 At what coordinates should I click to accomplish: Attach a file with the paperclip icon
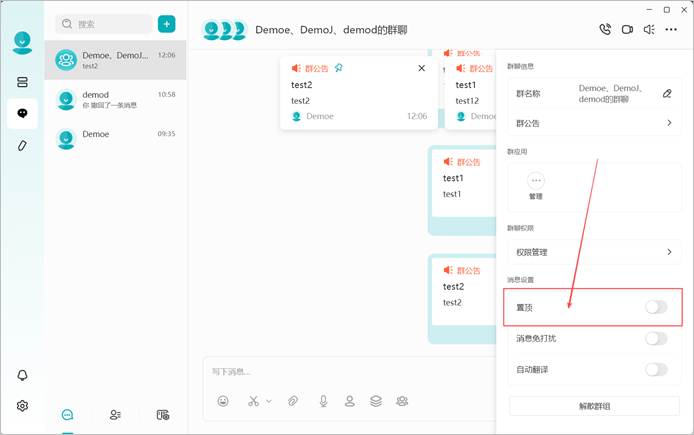[293, 401]
